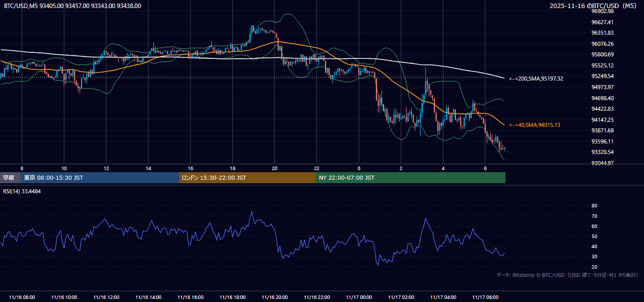This screenshot has width=644, height=302.
Task: Pick the 94973.97 price axis value
Action: [x=603, y=87]
